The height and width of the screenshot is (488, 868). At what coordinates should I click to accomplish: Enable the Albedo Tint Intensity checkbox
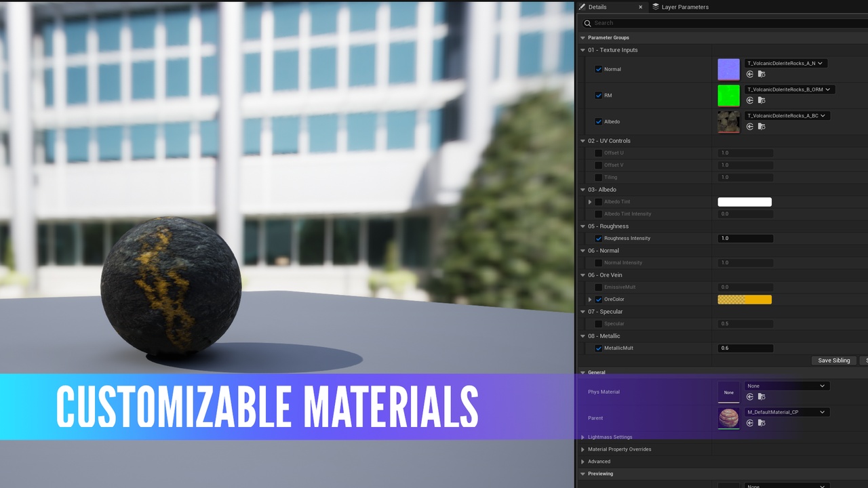tap(599, 214)
